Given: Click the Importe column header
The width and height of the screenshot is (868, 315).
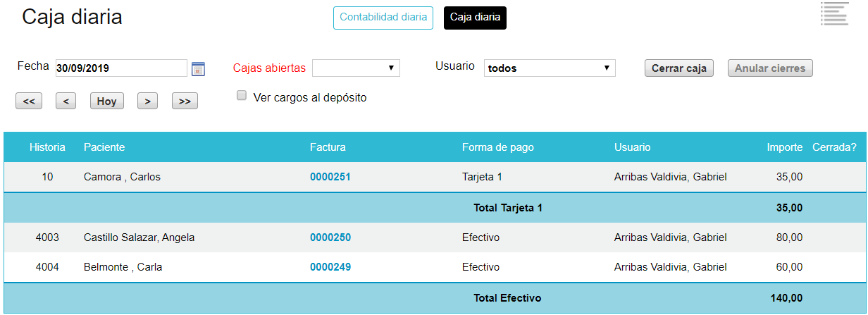Looking at the screenshot, I should [785, 147].
